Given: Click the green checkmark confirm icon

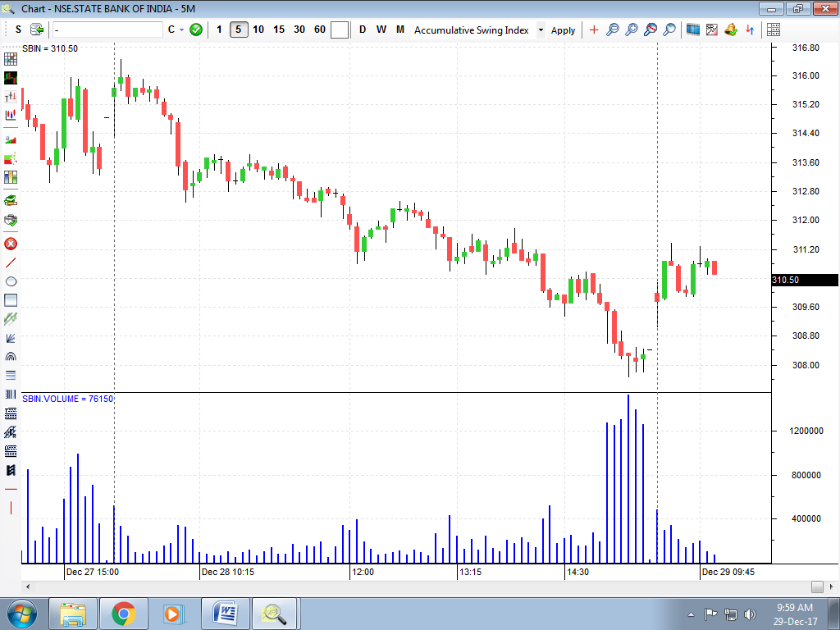Looking at the screenshot, I should tap(196, 30).
